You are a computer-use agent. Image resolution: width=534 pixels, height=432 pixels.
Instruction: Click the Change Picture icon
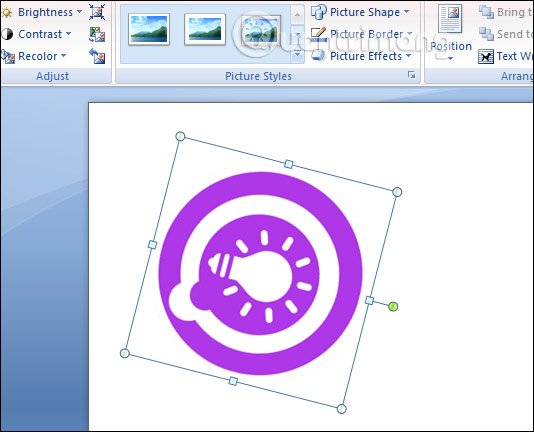97,34
